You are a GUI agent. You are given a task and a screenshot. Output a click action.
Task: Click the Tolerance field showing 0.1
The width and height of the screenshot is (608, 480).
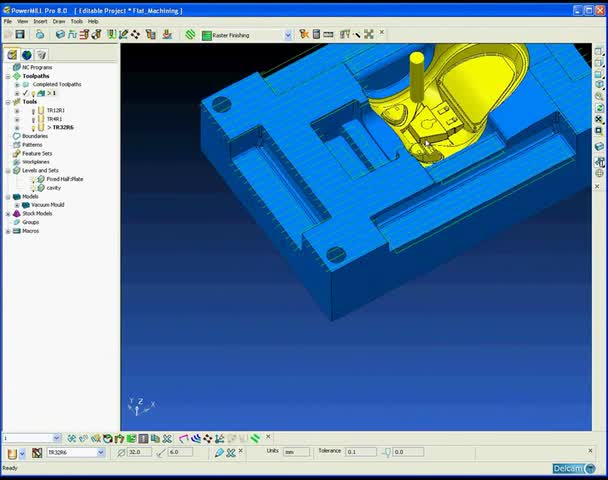pos(361,452)
